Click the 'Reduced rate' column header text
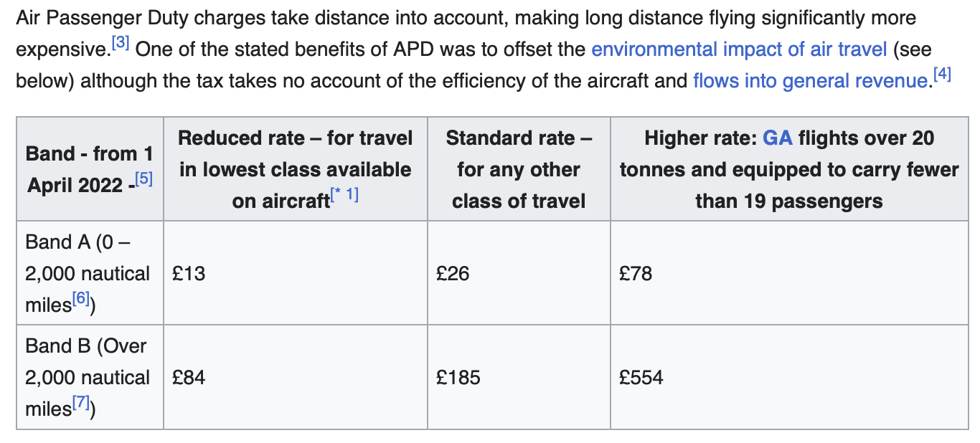 pyautogui.click(x=296, y=169)
